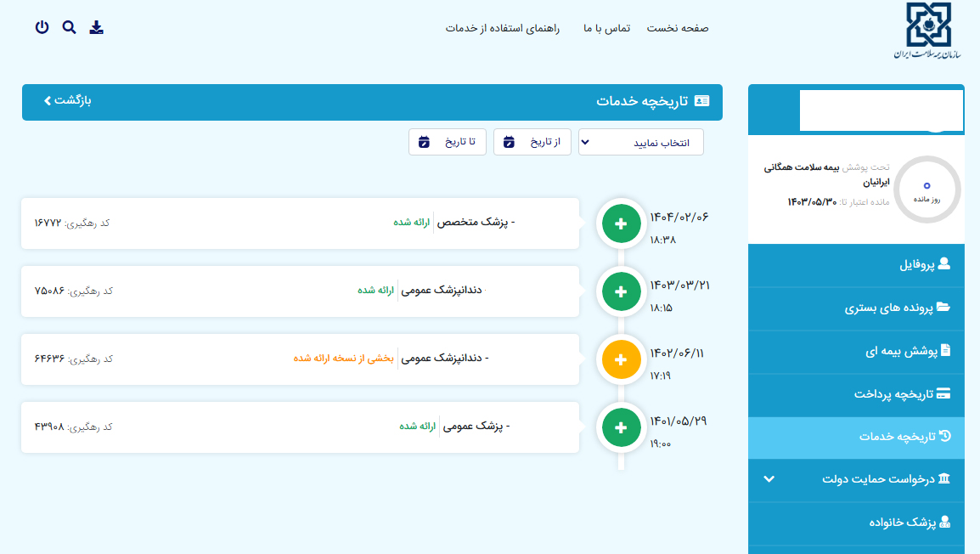Open the 'انتخاب نمایید' dropdown
This screenshot has height=554, width=980.
point(641,143)
